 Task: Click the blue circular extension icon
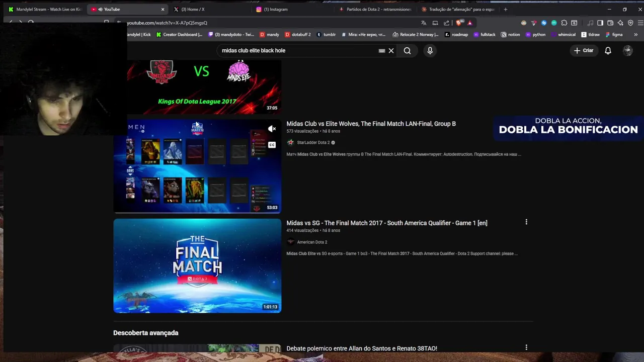544,23
